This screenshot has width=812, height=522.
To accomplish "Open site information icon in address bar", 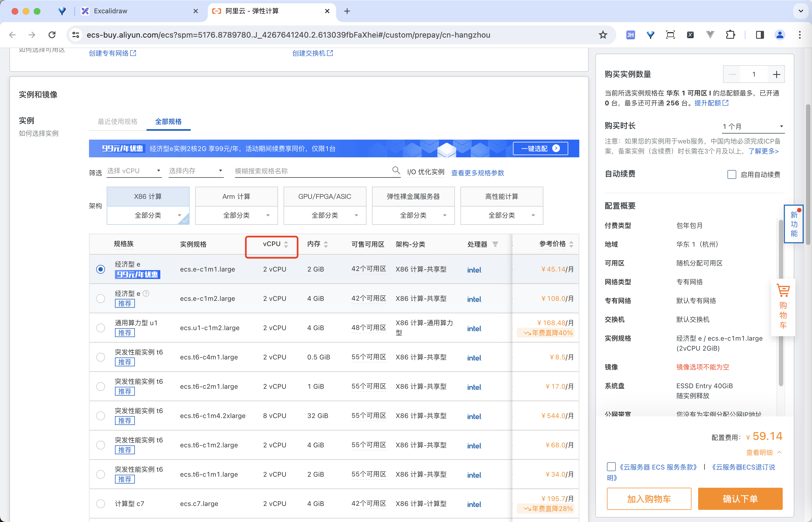I will pos(76,35).
